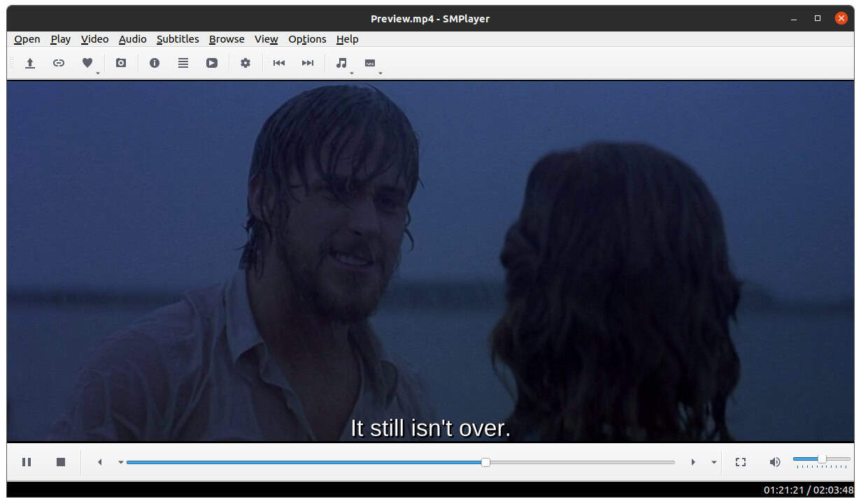Mute the audio with the speaker icon
The image size is (861, 504).
(774, 461)
